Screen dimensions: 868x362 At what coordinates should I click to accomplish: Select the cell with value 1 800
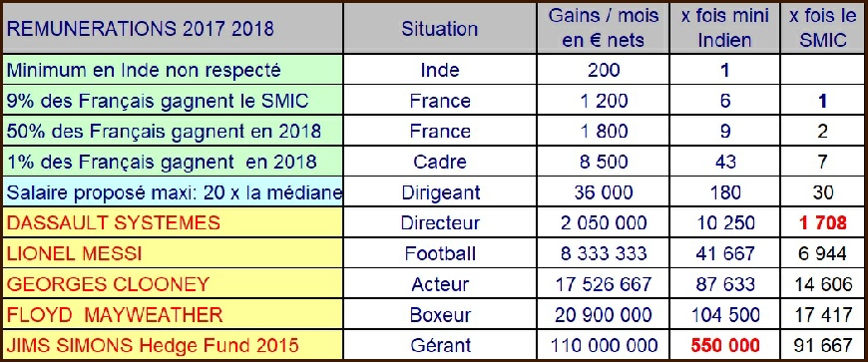tap(603, 132)
